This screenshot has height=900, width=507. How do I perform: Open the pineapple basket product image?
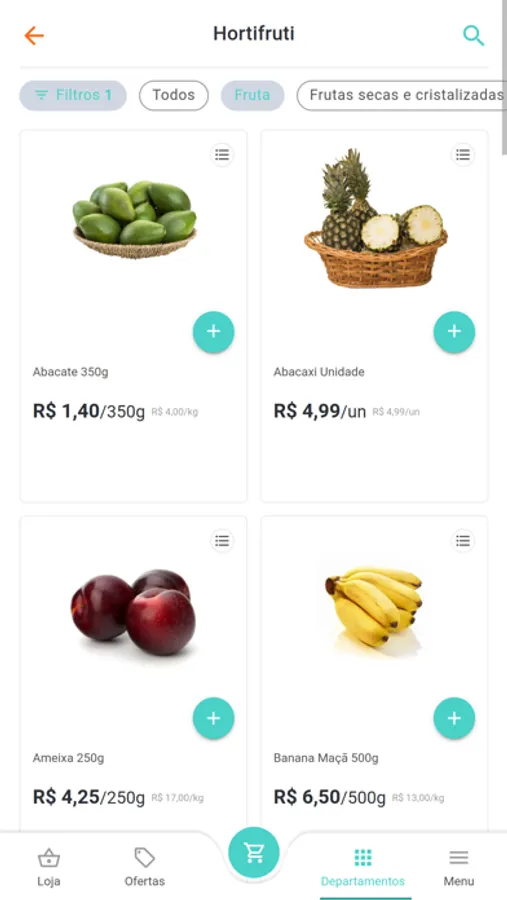click(376, 218)
